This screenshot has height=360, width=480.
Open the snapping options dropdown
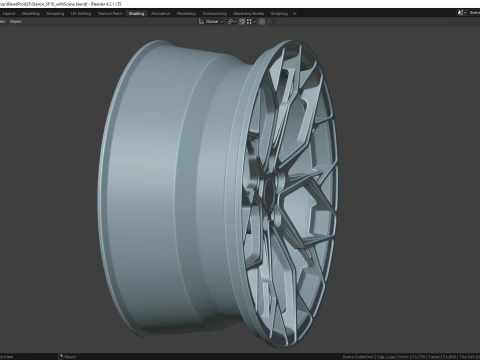(251, 22)
